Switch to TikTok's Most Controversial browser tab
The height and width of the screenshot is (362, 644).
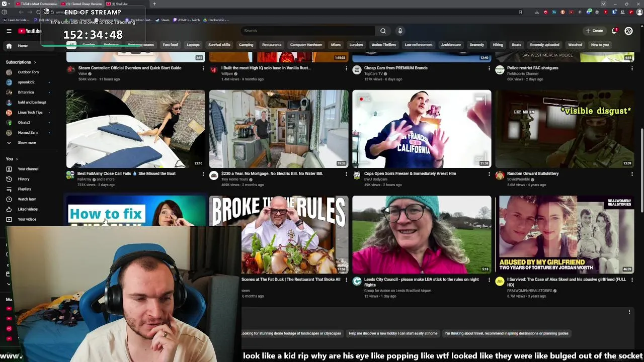click(x=37, y=4)
